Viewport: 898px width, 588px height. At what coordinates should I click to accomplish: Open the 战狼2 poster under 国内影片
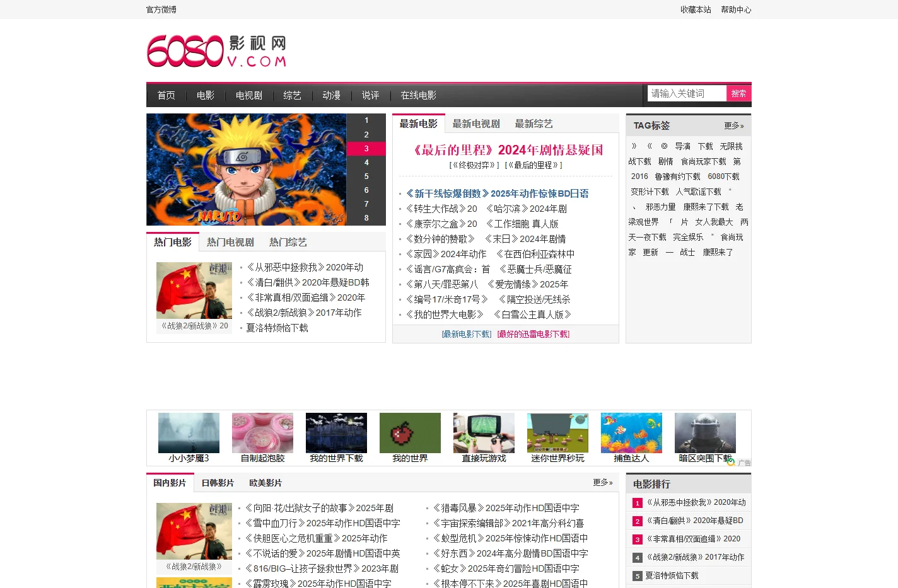[x=194, y=531]
